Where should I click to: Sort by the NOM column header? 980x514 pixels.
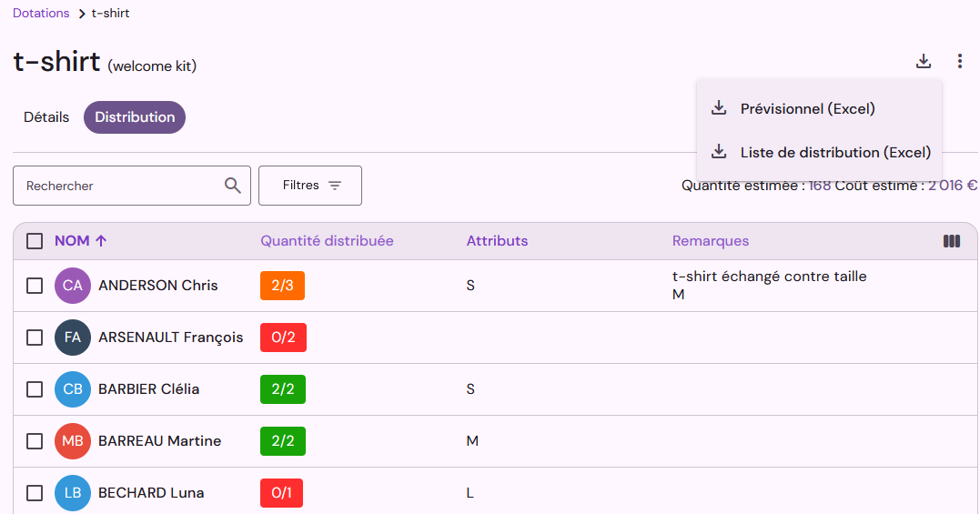coord(72,241)
